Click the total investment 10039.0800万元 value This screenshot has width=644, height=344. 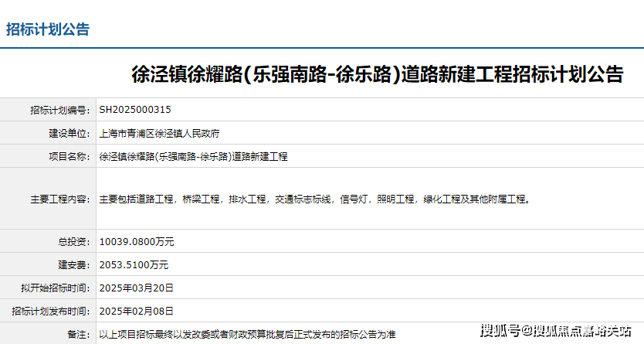(137, 241)
